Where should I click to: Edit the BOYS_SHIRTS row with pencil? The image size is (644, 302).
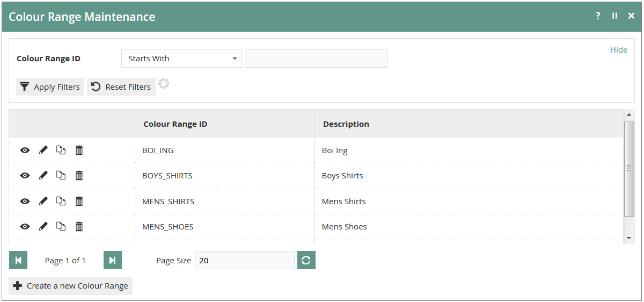click(43, 176)
